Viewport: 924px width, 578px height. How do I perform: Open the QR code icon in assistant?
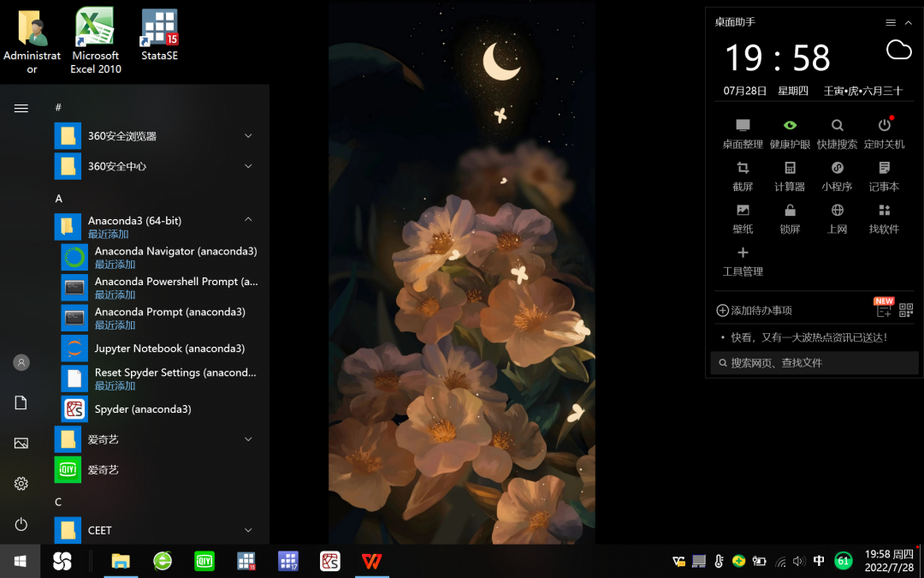point(906,310)
